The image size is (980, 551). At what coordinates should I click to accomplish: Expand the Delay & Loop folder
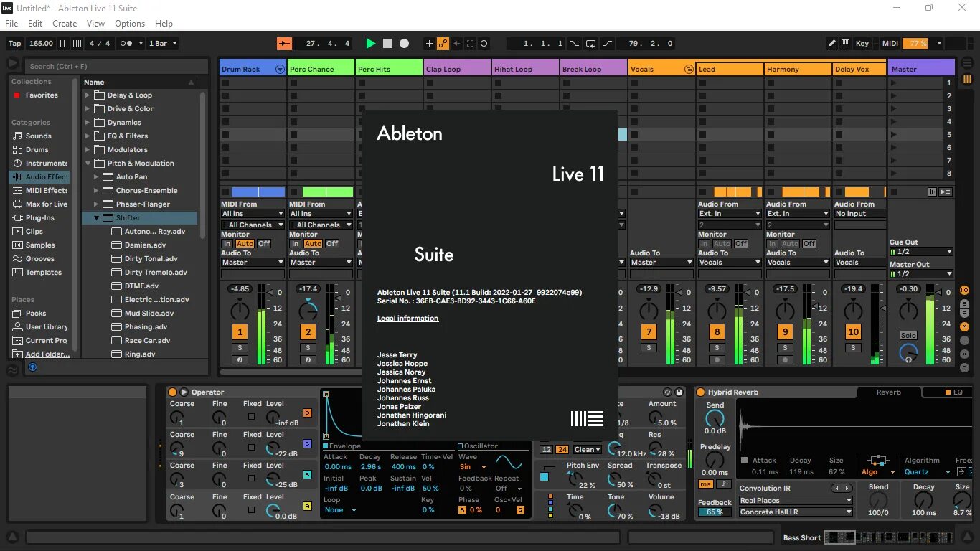click(88, 95)
